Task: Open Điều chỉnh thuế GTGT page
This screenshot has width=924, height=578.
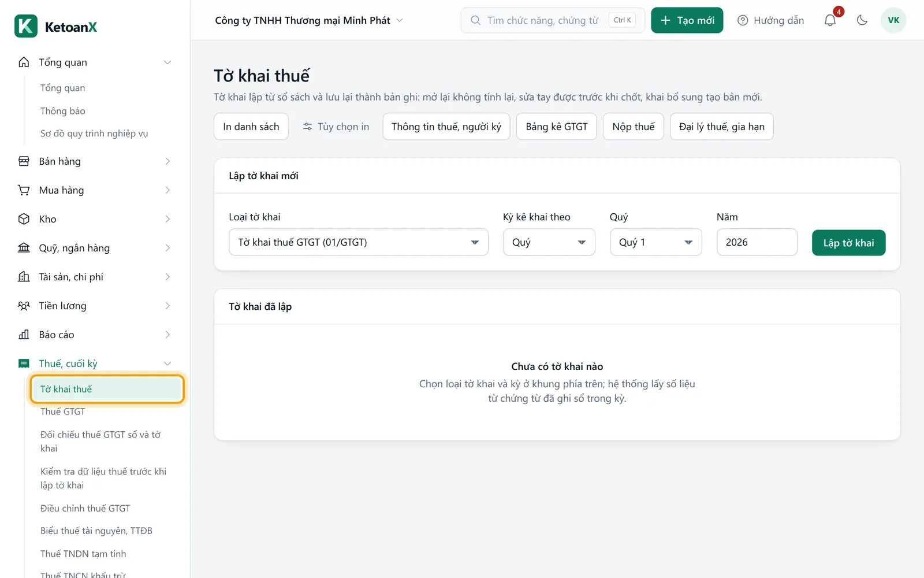Action: click(x=85, y=508)
